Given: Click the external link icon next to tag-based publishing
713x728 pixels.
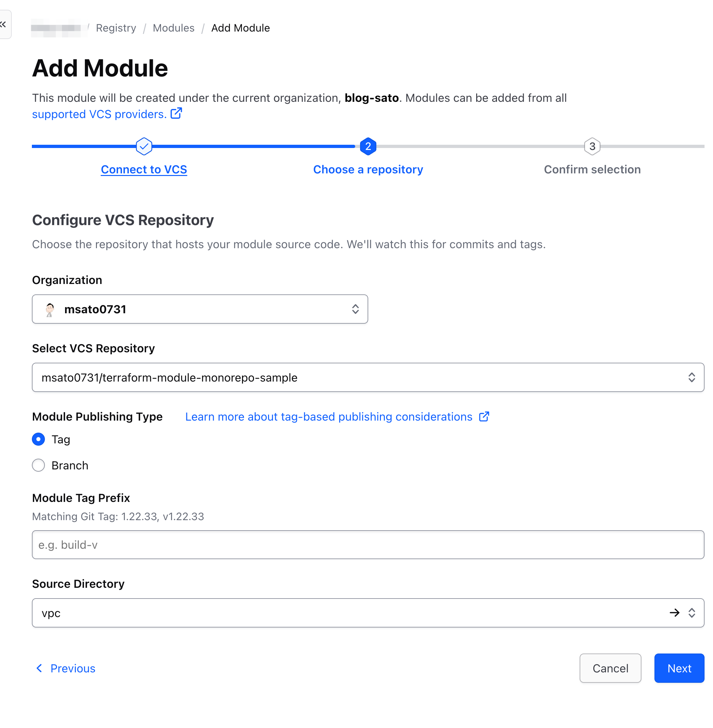Looking at the screenshot, I should [x=484, y=416].
